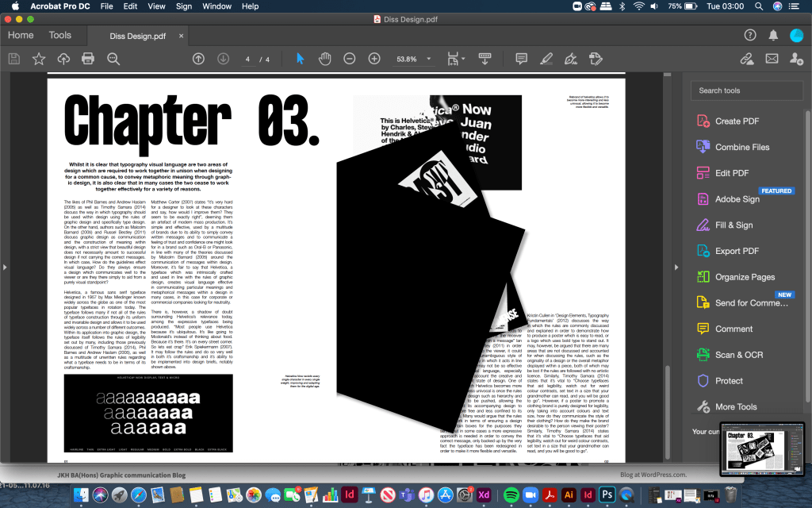Close the Diss Design.pdf tab

pos(181,36)
